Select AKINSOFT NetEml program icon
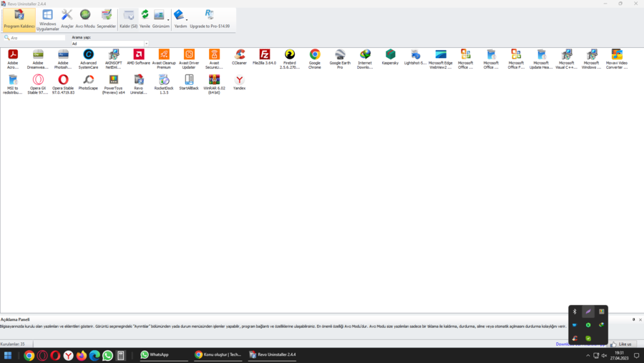644x363 pixels. 113,59
